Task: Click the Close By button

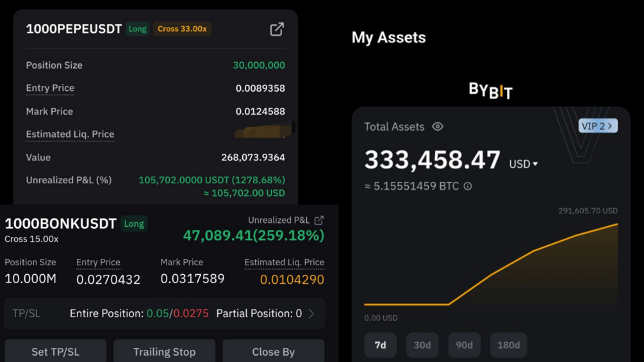Action: click(274, 351)
